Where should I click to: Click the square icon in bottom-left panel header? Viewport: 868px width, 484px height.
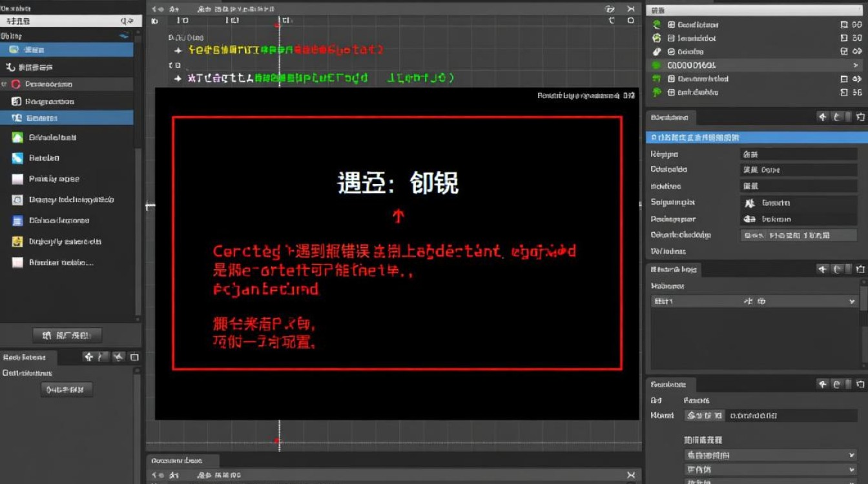(134, 357)
